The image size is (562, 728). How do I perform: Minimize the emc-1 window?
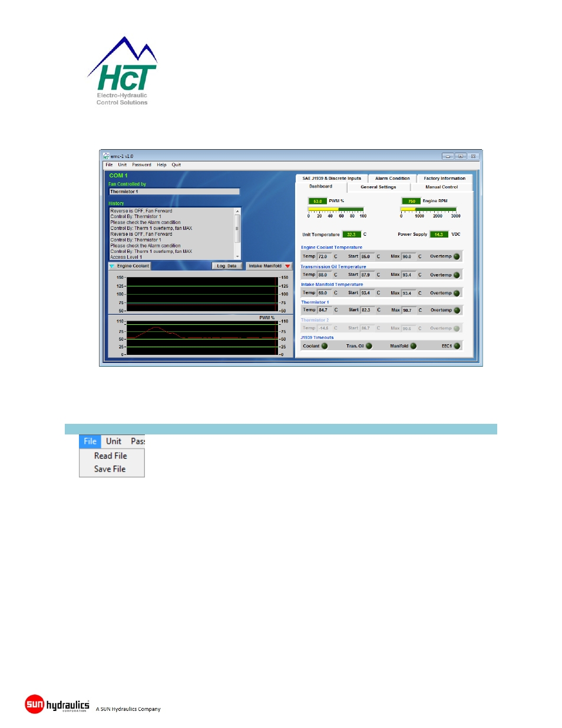(x=448, y=156)
